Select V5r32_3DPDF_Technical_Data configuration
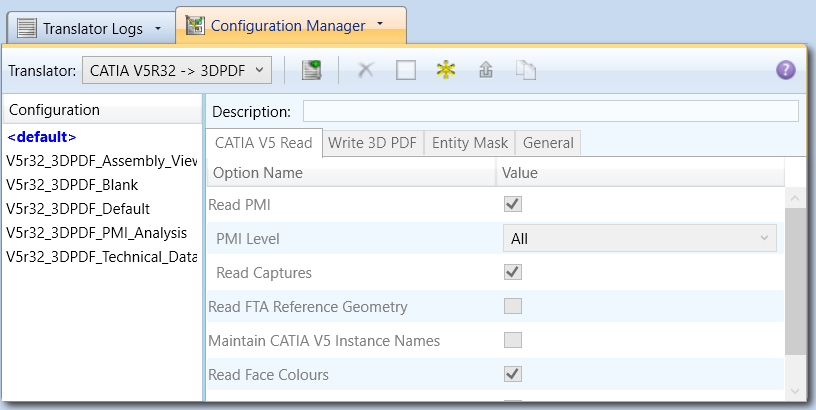This screenshot has width=816, height=410. 102,257
